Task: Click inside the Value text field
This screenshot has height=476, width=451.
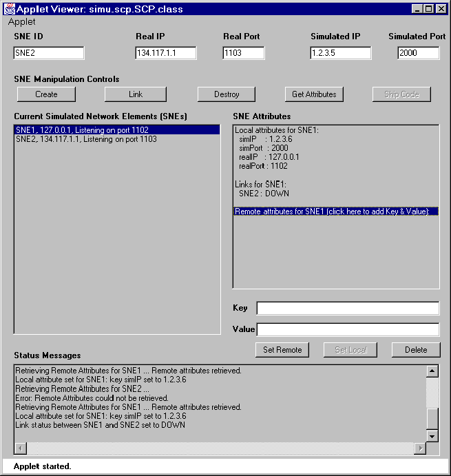Action: pyautogui.click(x=348, y=330)
